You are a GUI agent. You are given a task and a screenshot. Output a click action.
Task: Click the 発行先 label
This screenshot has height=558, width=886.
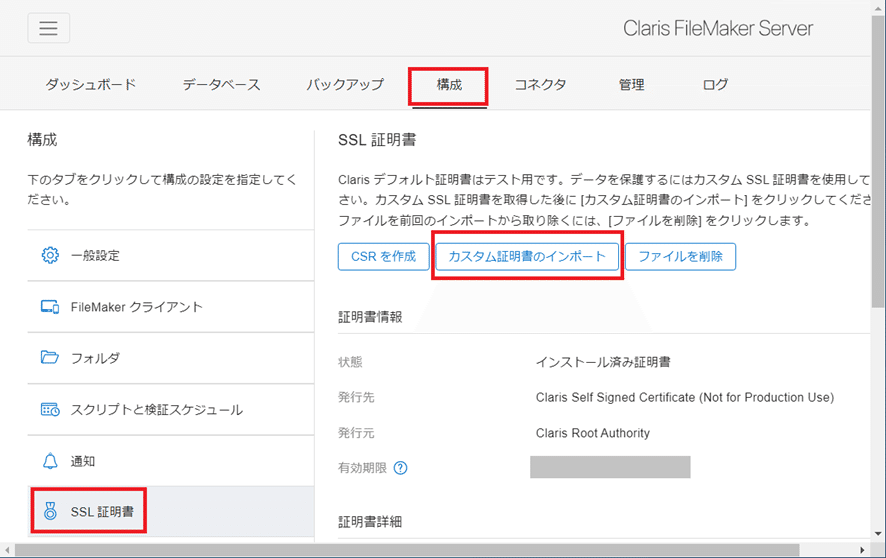(356, 398)
